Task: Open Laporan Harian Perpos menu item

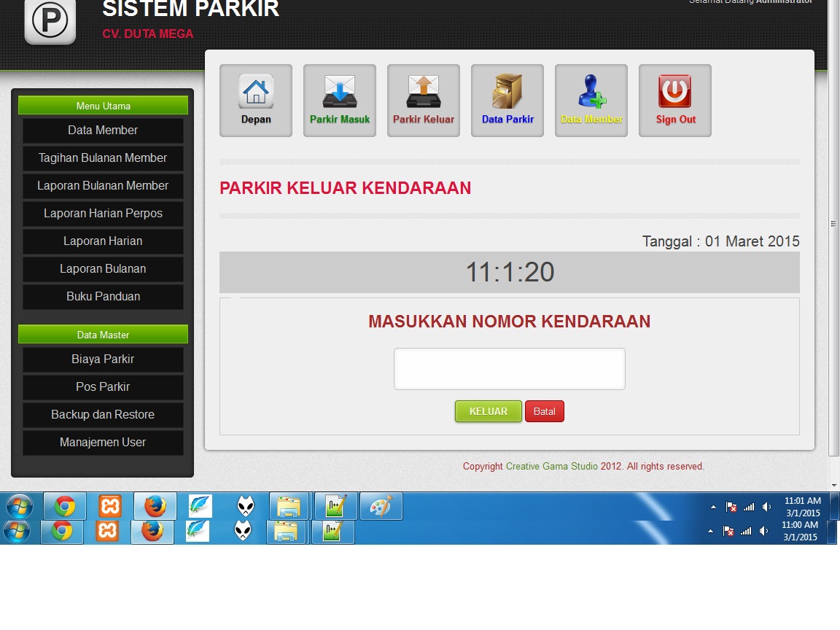Action: tap(103, 213)
